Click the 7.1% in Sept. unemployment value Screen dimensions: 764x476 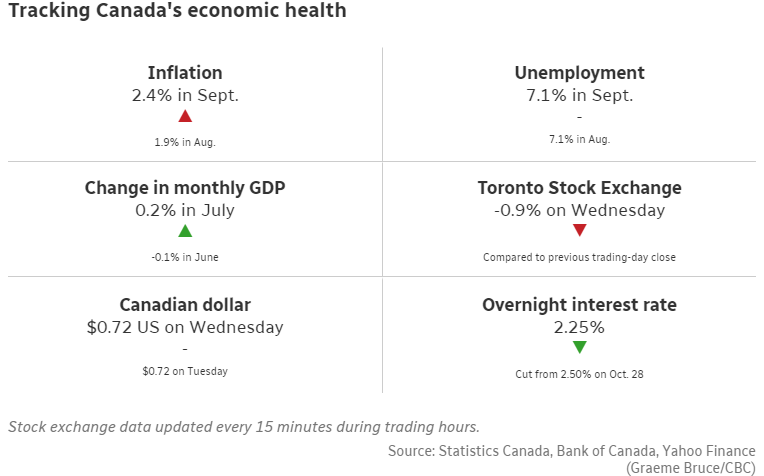point(579,96)
